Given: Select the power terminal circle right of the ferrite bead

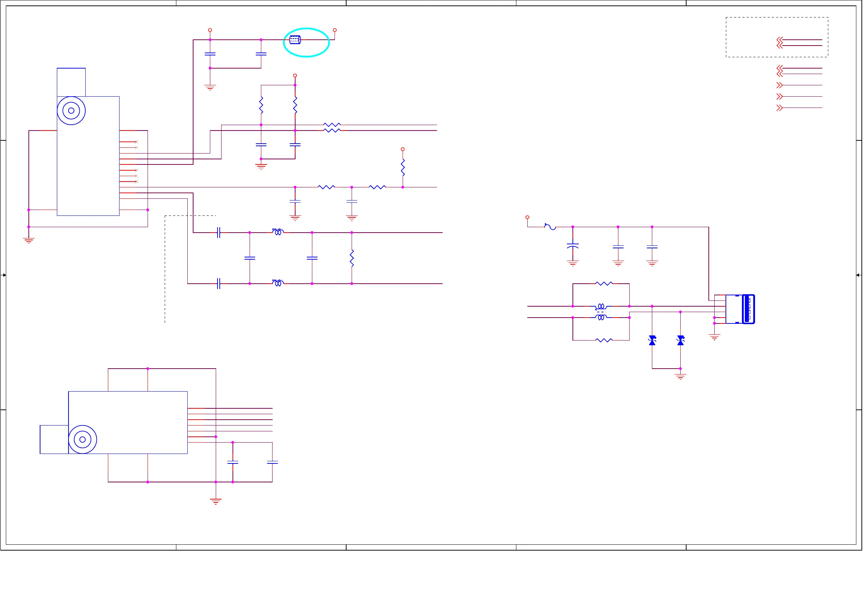Looking at the screenshot, I should [x=335, y=30].
